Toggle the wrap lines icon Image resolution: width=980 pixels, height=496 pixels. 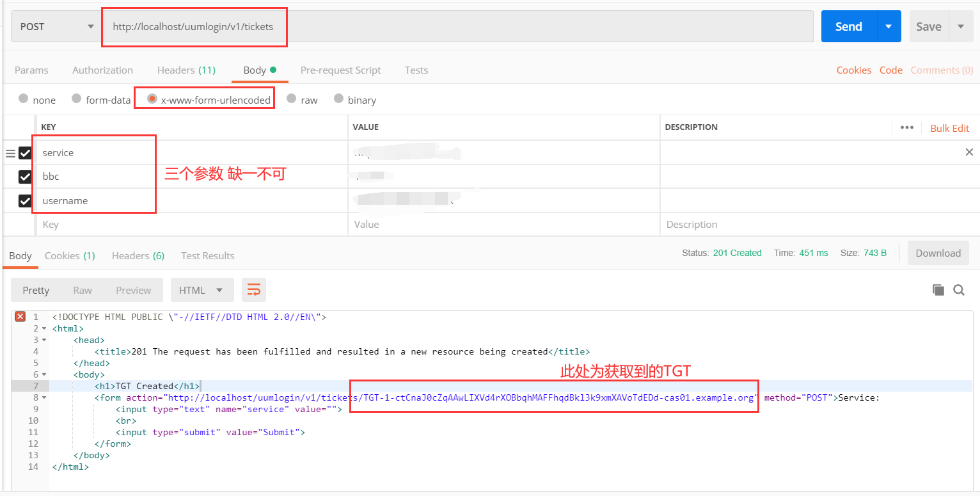(x=254, y=290)
